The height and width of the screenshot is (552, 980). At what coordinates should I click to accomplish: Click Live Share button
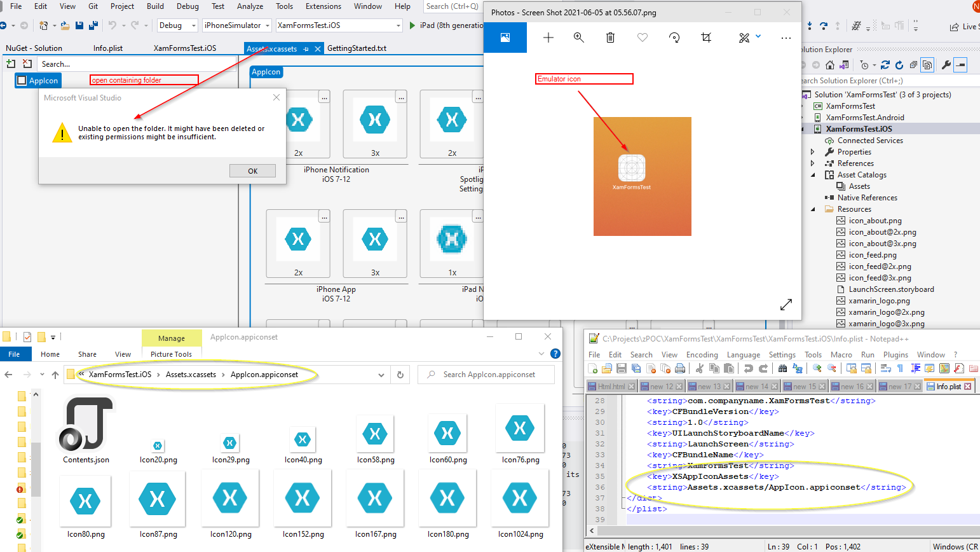coord(964,27)
